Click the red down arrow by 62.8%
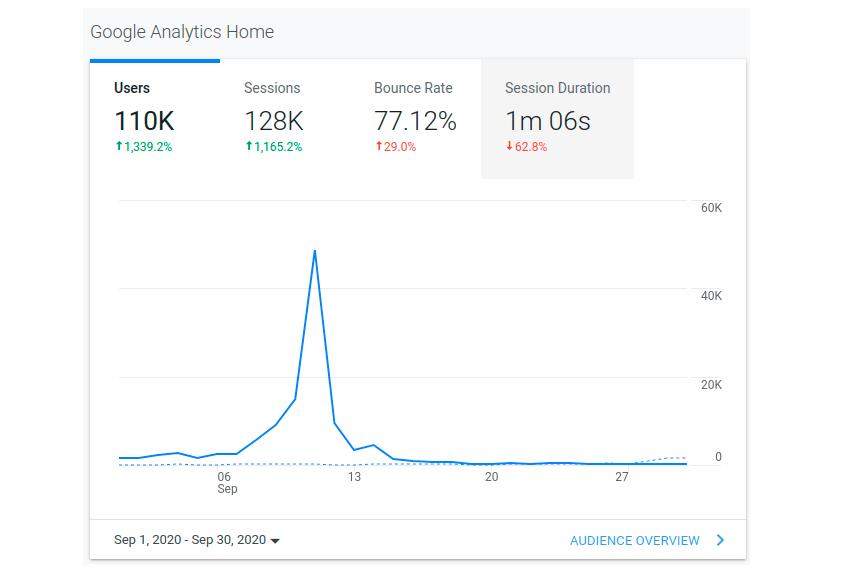Image resolution: width=846 pixels, height=573 pixels. (x=509, y=146)
